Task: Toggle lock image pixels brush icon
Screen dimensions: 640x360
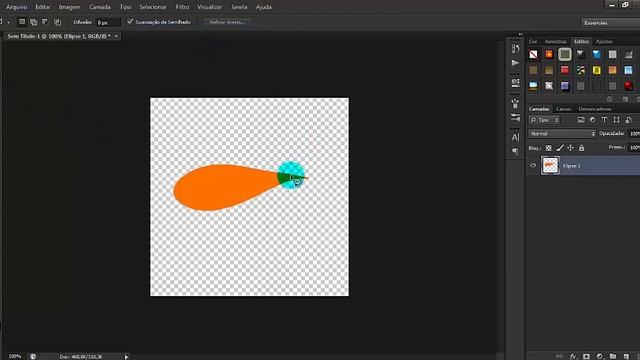Action: click(560, 148)
